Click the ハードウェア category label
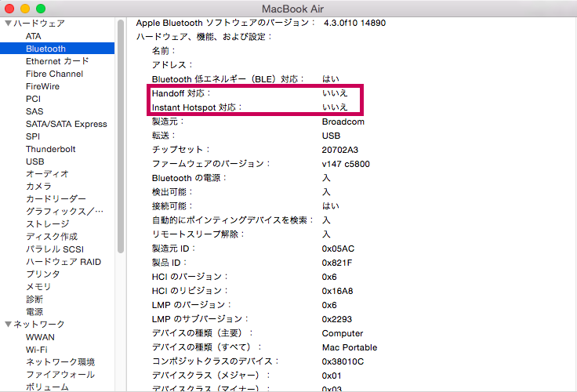Viewport: 577px width, 392px height. pyautogui.click(x=39, y=24)
